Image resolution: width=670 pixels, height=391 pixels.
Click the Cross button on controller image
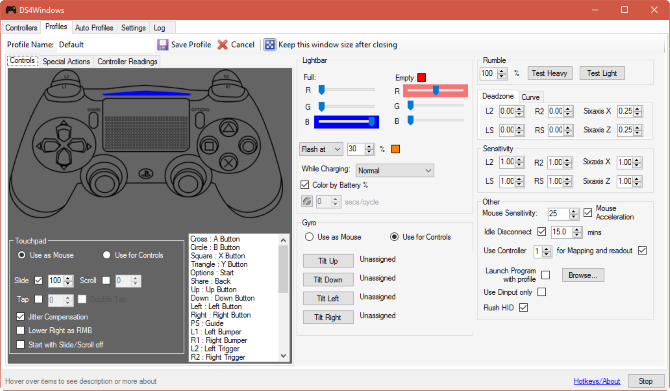[x=229, y=163]
